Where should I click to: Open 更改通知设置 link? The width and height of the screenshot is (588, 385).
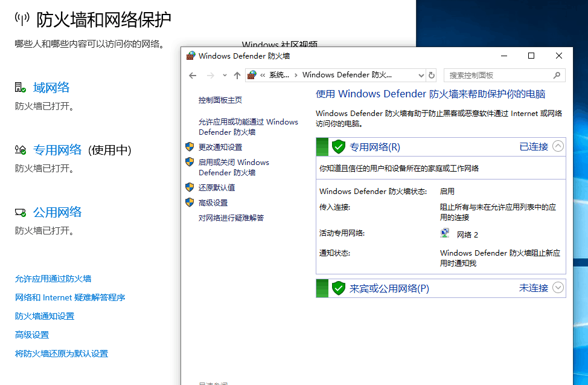pyautogui.click(x=220, y=147)
